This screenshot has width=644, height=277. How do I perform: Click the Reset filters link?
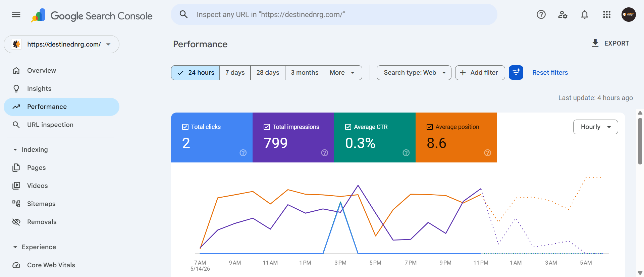click(x=550, y=73)
